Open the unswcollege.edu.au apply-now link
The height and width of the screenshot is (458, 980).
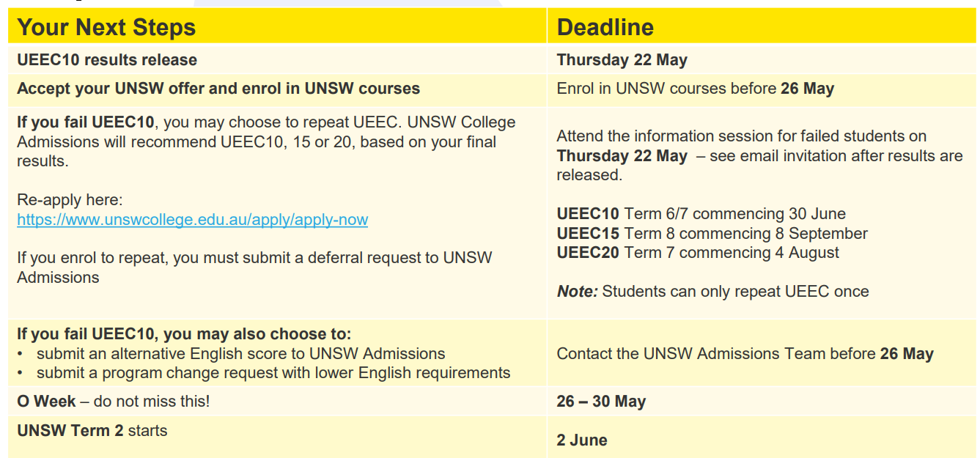click(x=192, y=219)
